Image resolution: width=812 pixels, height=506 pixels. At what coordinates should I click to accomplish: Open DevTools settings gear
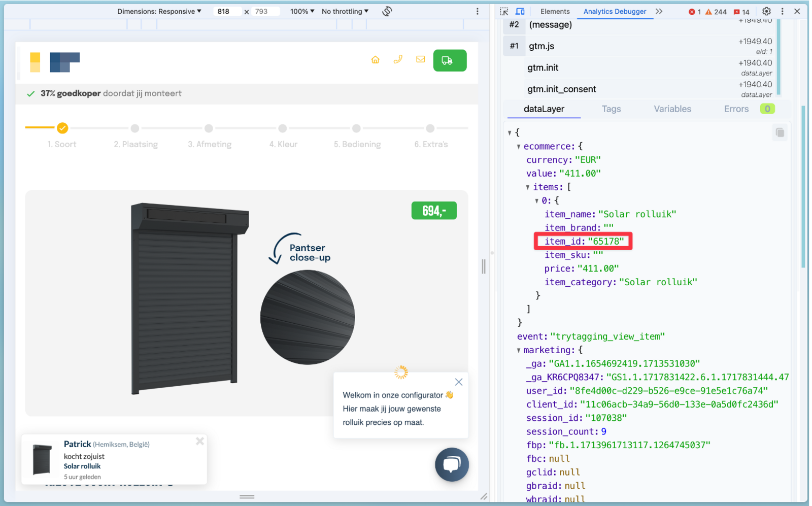(766, 11)
